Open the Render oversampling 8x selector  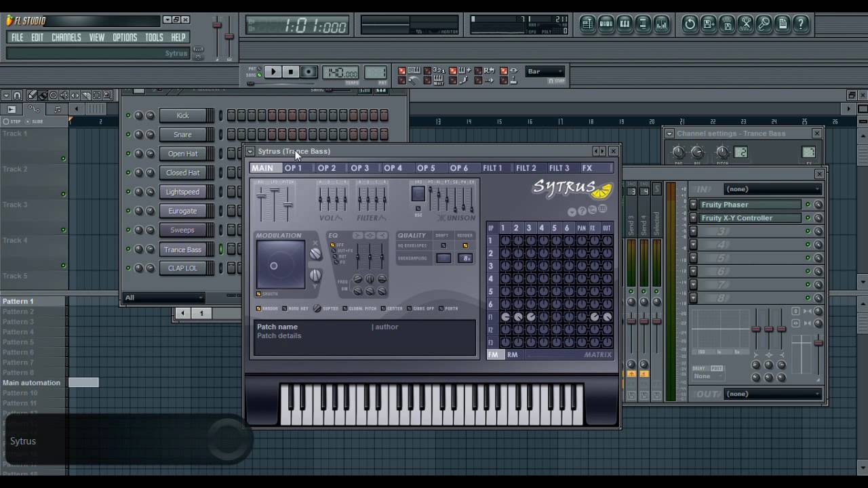[465, 258]
